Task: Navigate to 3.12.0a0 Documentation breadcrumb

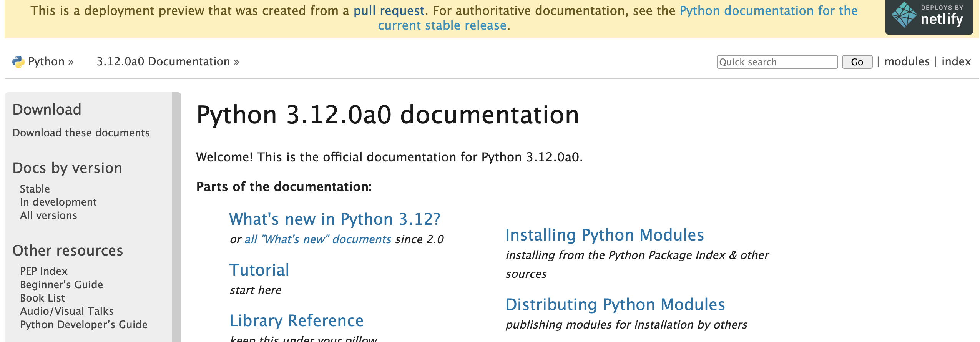Action: 163,61
